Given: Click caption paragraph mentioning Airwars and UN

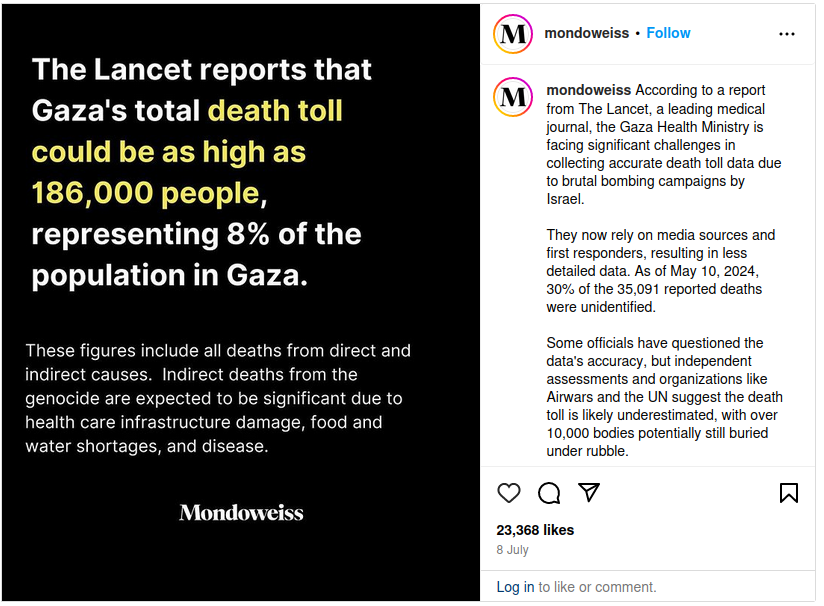Looking at the screenshot, I should pyautogui.click(x=664, y=397).
